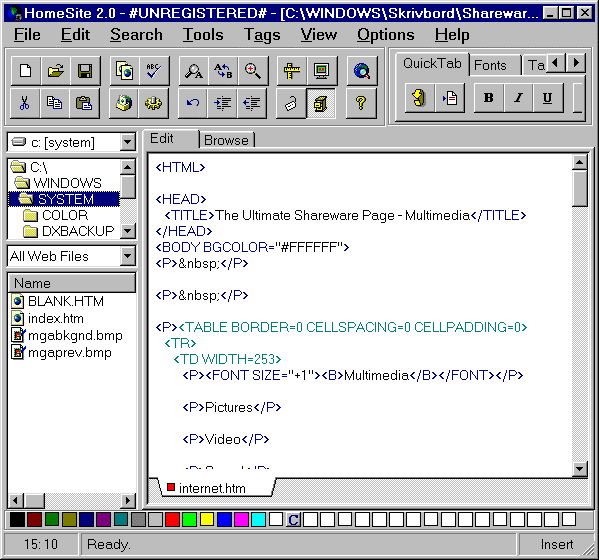Open the Help menu
Viewport: 599px width, 560px height.
[452, 35]
